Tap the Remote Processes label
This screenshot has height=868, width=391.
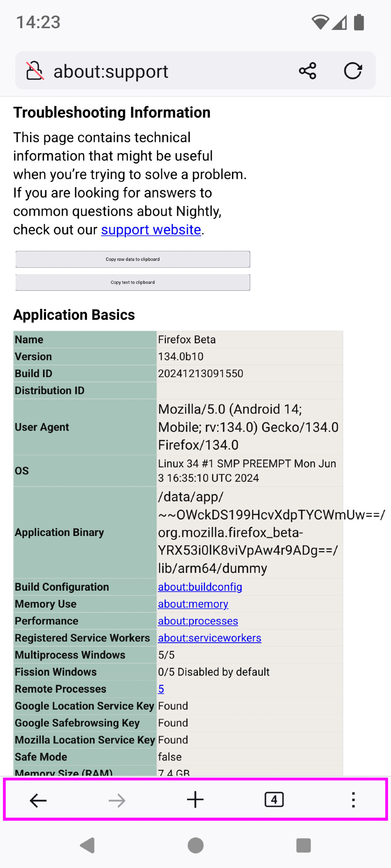tap(60, 689)
